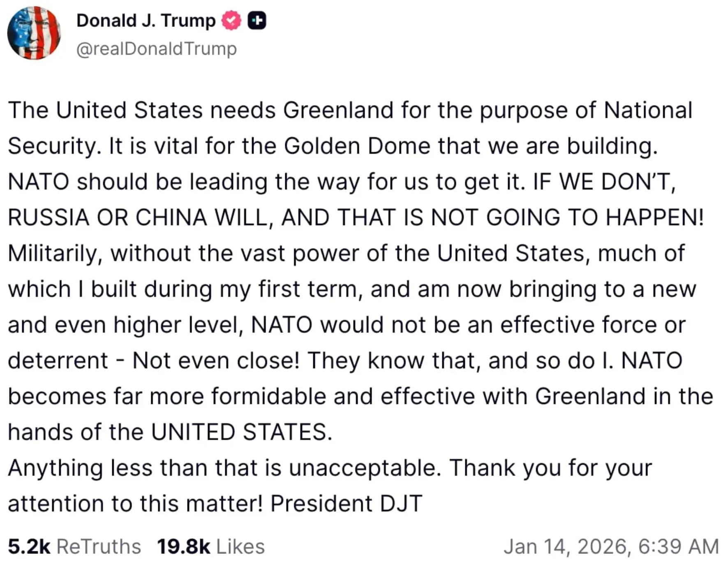This screenshot has width=728, height=565.
Task: Click Anything less than that sentence
Action: click(x=224, y=468)
